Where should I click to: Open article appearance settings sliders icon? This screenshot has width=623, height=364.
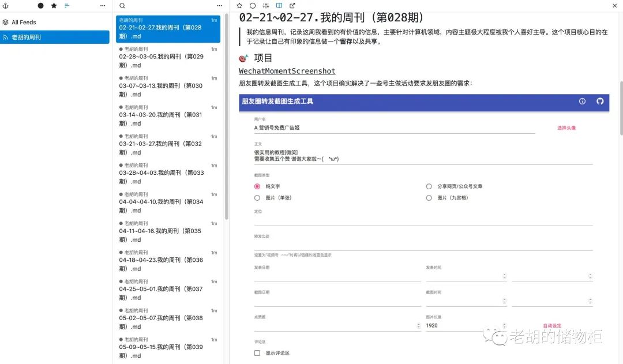tap(266, 6)
